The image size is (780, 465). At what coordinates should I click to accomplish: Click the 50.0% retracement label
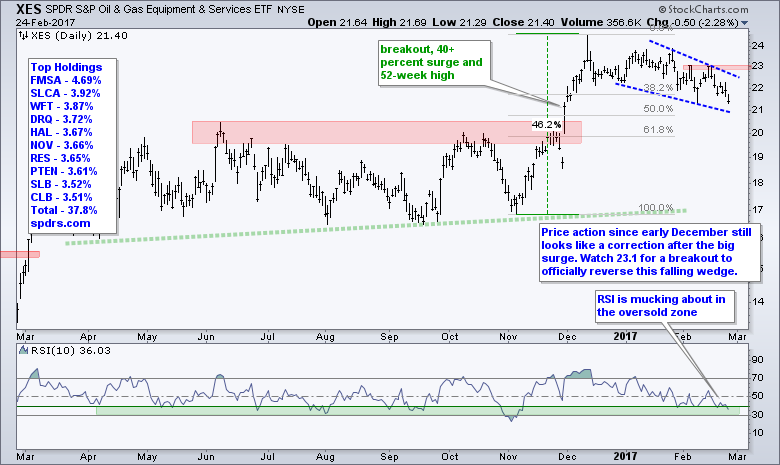(x=658, y=108)
